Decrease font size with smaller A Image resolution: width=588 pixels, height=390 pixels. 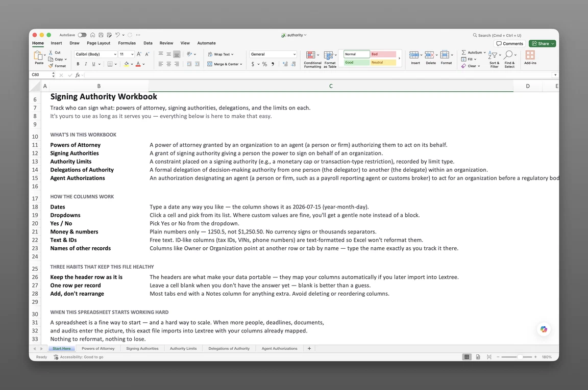click(147, 55)
